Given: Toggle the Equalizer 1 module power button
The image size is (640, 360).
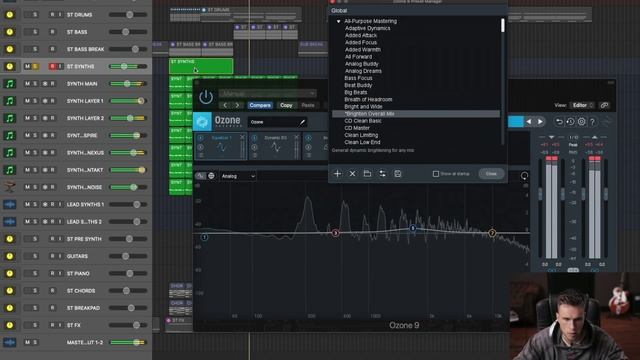Looking at the screenshot, I should [x=200, y=138].
